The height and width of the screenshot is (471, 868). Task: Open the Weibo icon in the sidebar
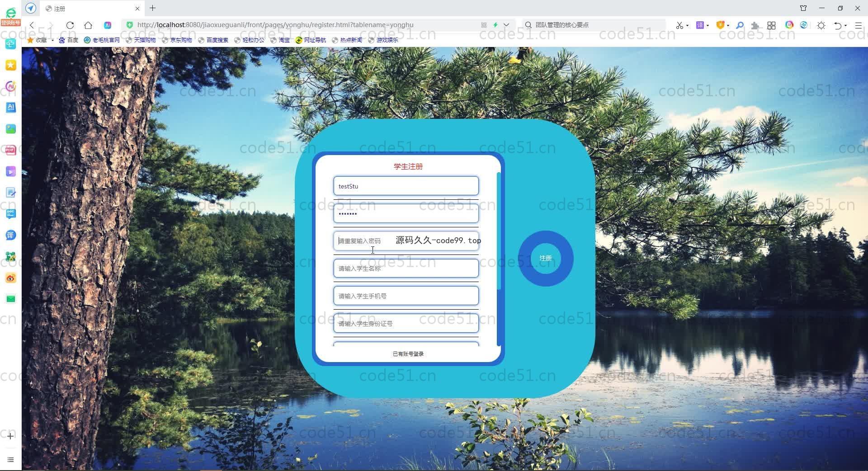10,278
